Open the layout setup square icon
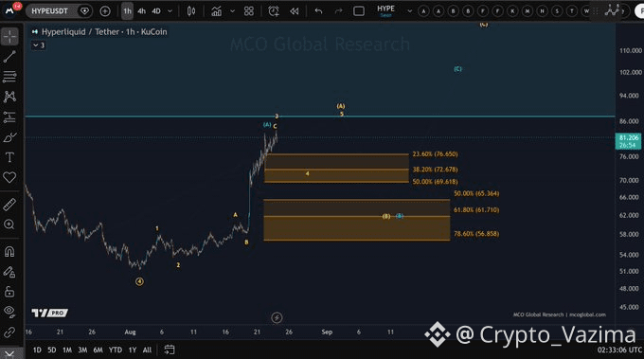644x359 pixels. pyautogui.click(x=359, y=11)
